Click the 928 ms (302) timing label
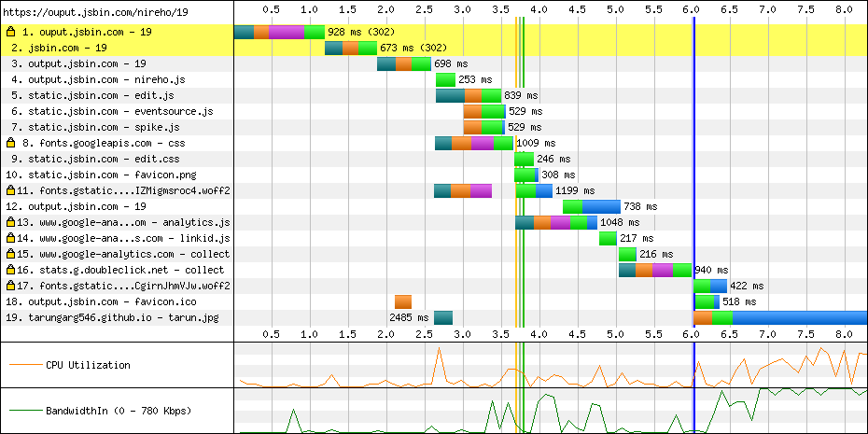Image resolution: width=868 pixels, height=434 pixels. click(x=361, y=32)
